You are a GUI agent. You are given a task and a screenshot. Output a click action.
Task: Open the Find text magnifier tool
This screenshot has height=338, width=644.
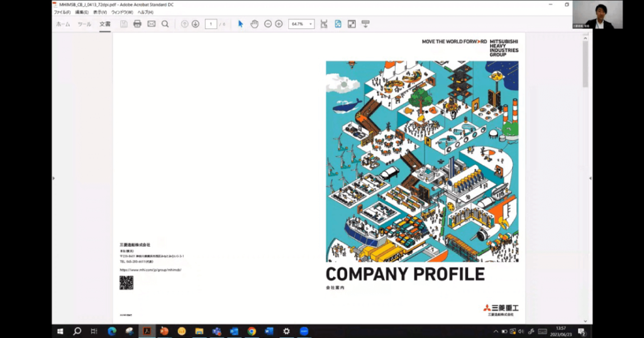pyautogui.click(x=165, y=25)
